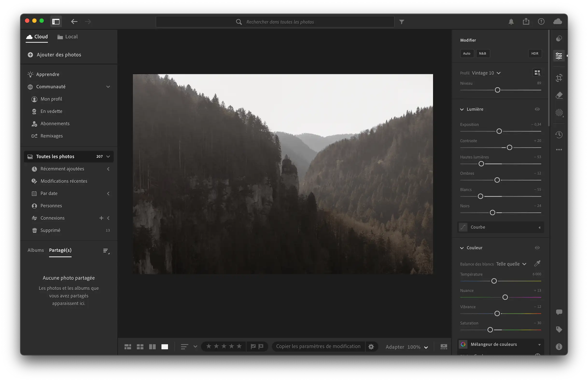Screen dimensions: 588x382
Task: Open the filter funnel icon
Action: tap(401, 22)
